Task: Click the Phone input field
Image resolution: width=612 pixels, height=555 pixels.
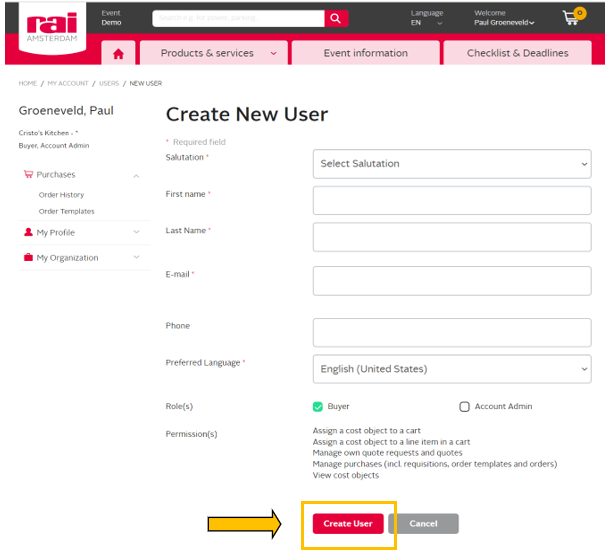Action: coord(452,333)
